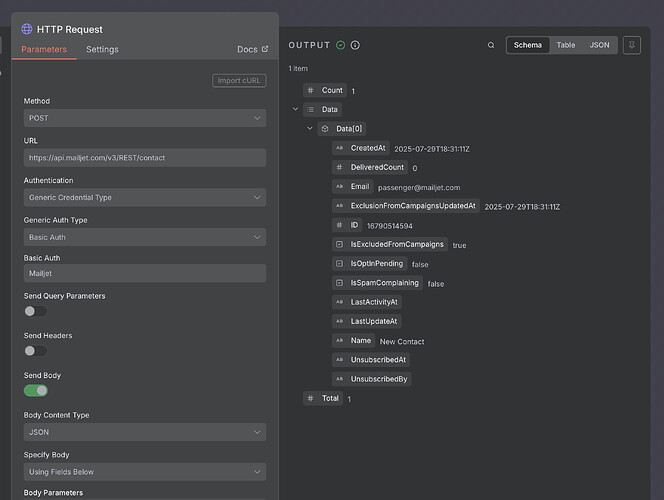This screenshot has width=664, height=500.
Task: Select the Schema output view
Action: [528, 45]
